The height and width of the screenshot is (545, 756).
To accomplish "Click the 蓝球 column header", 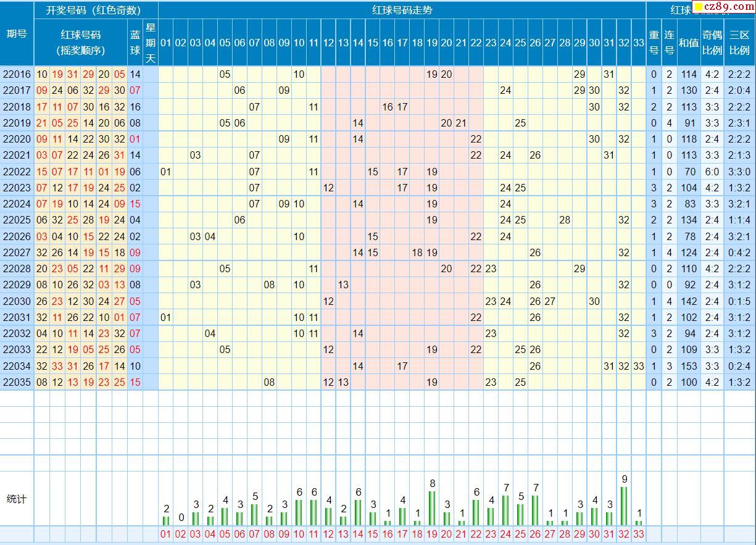I will coord(135,42).
